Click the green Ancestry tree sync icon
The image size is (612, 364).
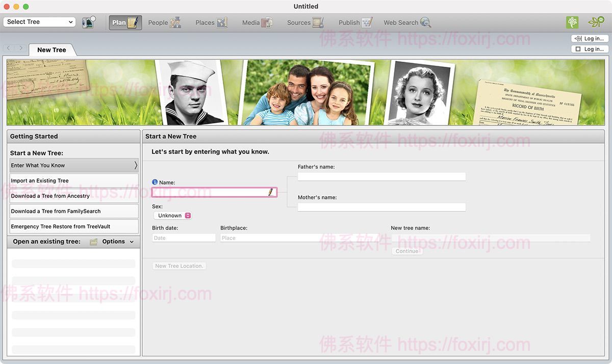pyautogui.click(x=572, y=22)
